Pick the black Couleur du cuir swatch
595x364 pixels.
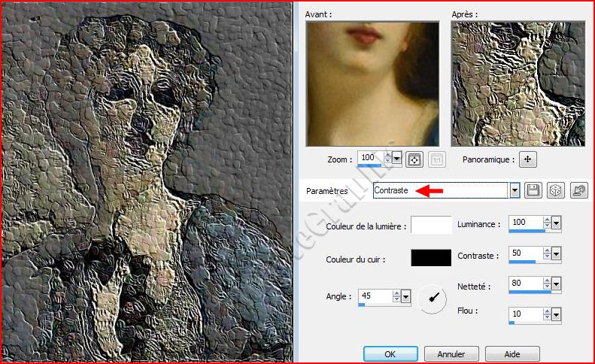tap(431, 258)
